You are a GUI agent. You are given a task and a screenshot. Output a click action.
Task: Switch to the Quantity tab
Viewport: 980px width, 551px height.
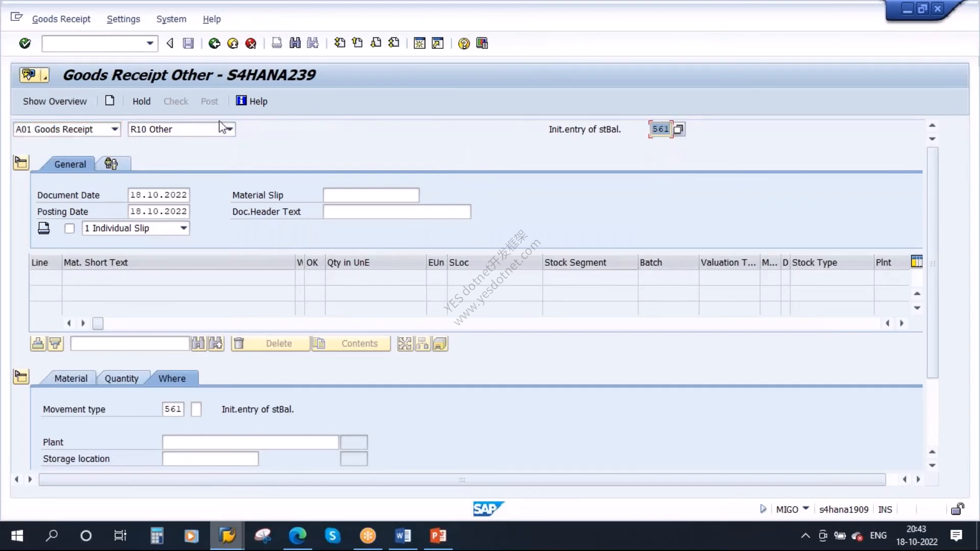click(121, 378)
